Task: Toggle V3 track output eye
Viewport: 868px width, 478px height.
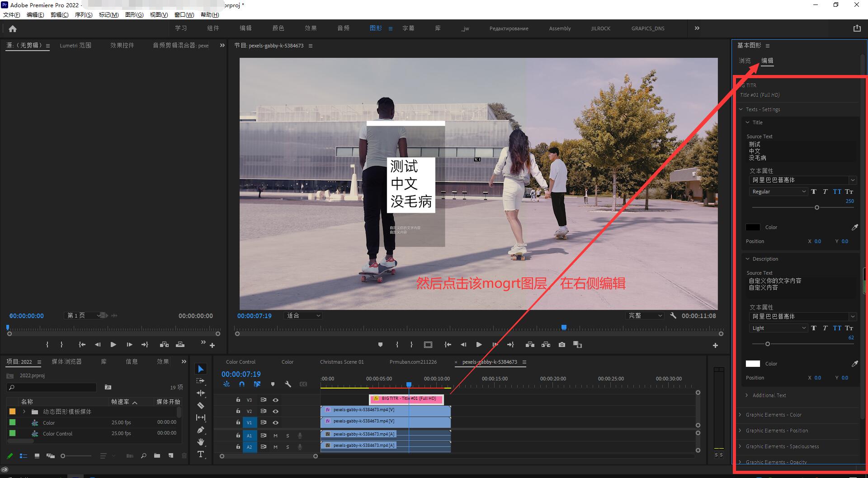Action: 275,400
